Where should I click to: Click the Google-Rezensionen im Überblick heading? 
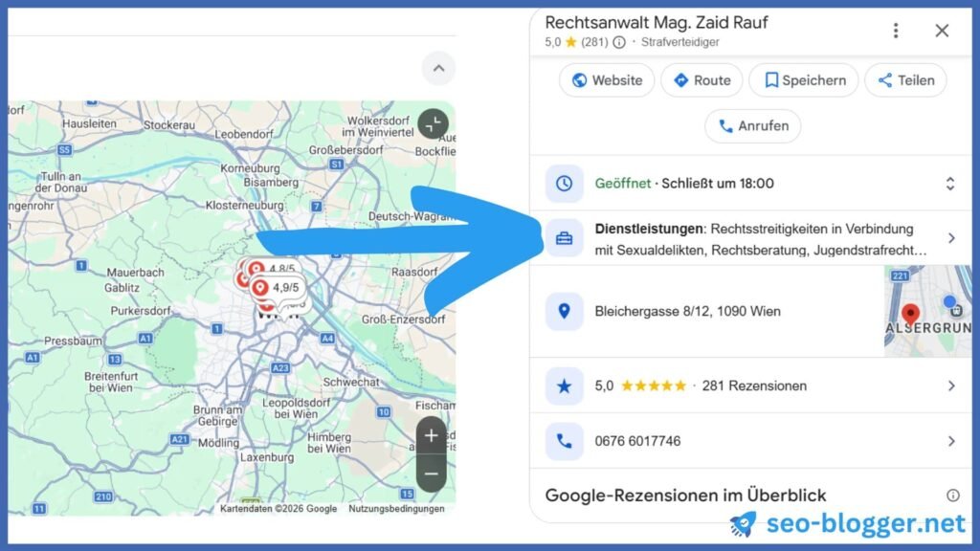[685, 496]
